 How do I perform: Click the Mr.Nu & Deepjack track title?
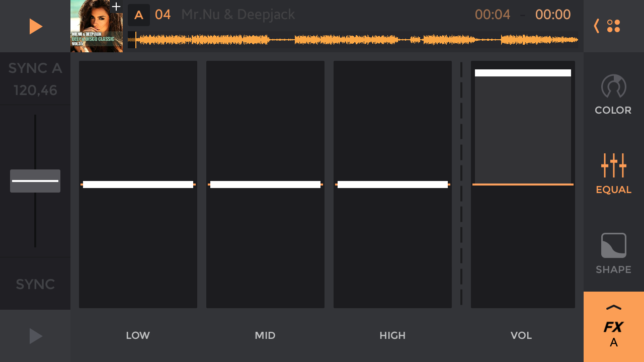click(238, 15)
